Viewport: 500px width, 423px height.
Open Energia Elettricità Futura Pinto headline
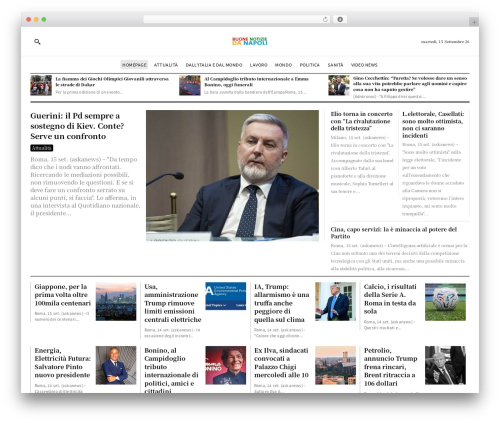coord(62,363)
